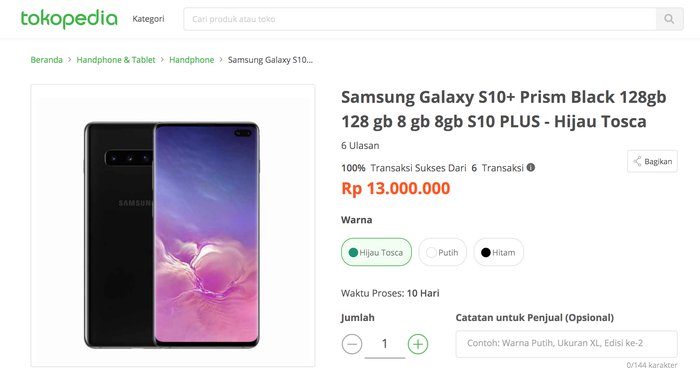Select the Hitam color option
Image resolution: width=700 pixels, height=374 pixels.
coord(498,252)
